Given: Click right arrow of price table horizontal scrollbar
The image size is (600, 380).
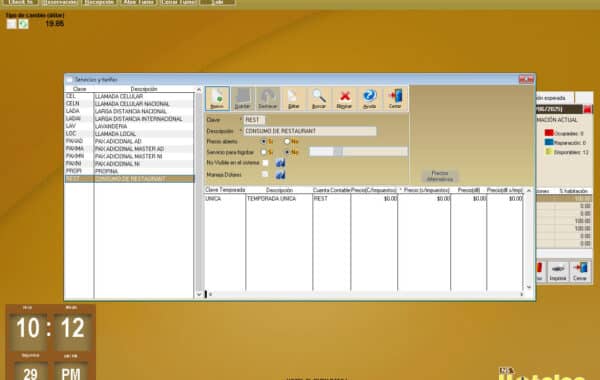Looking at the screenshot, I should 521,294.
